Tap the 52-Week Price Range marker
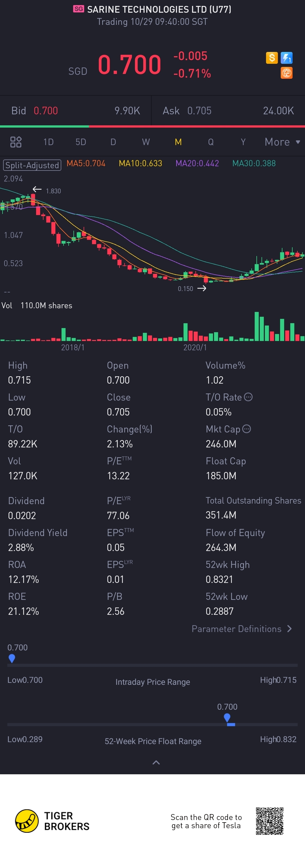Image resolution: width=305 pixels, height=868 pixels. 227,718
